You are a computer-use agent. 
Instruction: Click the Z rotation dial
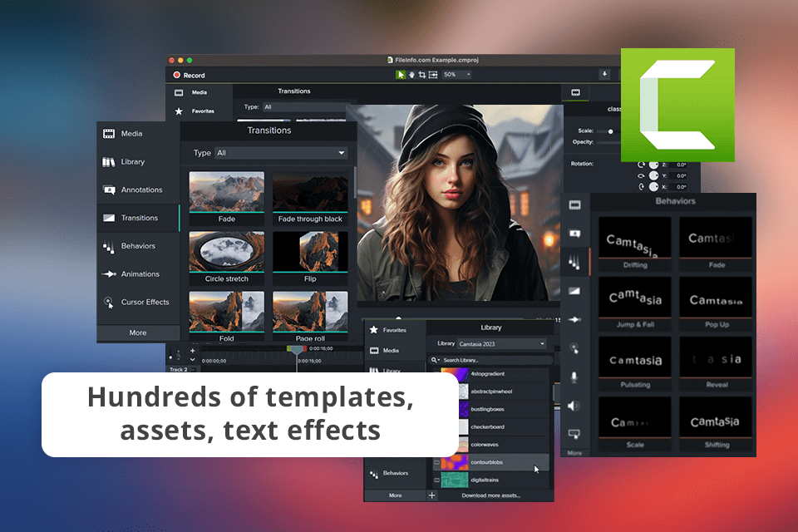[x=654, y=165]
